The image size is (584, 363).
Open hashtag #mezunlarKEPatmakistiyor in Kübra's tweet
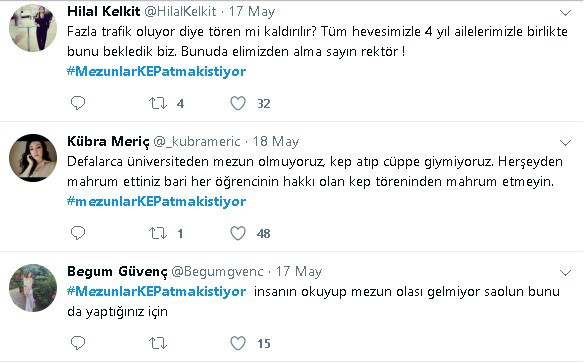pos(156,201)
